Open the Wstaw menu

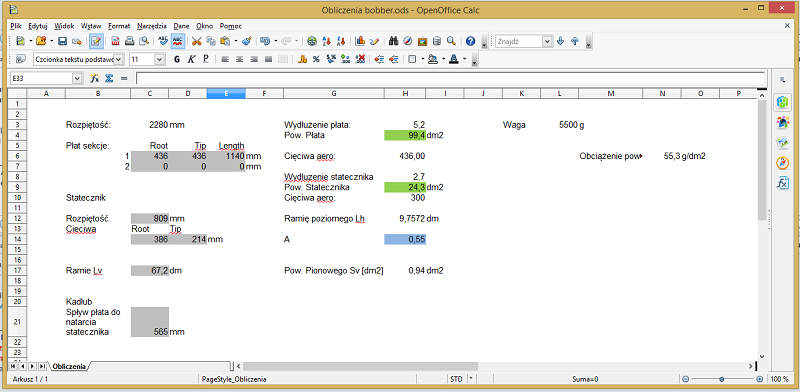(91, 26)
